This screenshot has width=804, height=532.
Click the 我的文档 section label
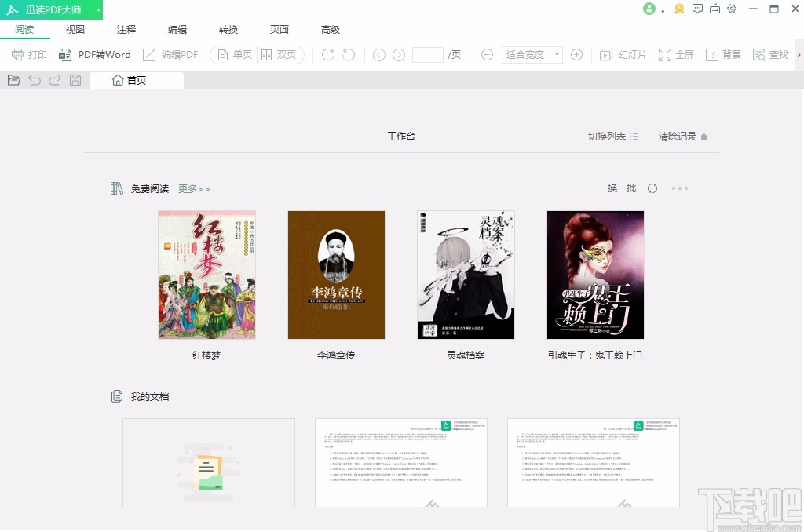tap(150, 397)
